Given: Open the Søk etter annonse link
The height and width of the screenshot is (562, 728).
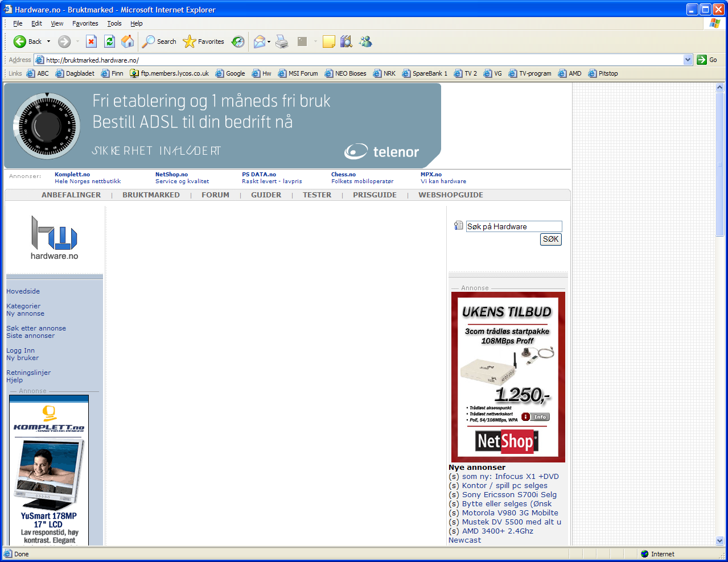Looking at the screenshot, I should (x=36, y=328).
